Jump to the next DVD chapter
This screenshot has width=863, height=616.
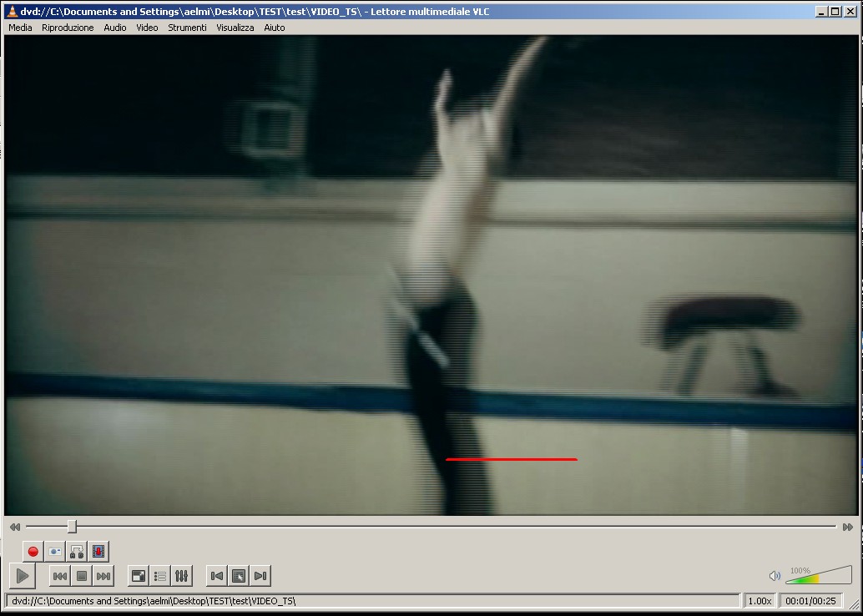coord(260,577)
